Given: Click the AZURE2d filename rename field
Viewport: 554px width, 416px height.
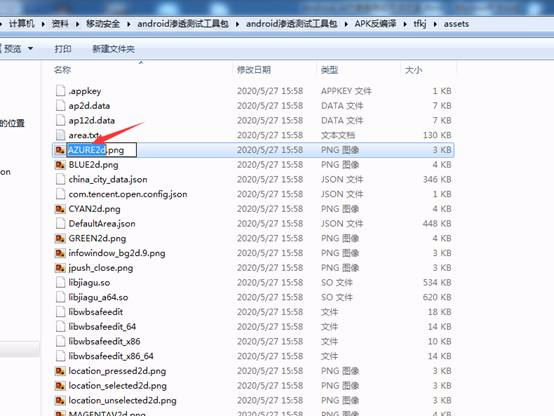Looking at the screenshot, I should tap(102, 150).
